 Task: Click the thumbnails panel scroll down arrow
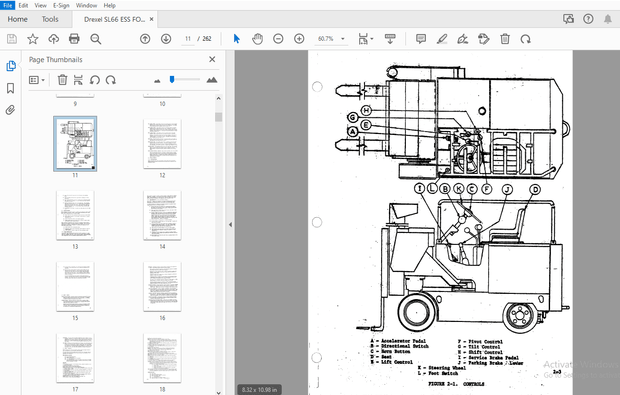pos(219,392)
